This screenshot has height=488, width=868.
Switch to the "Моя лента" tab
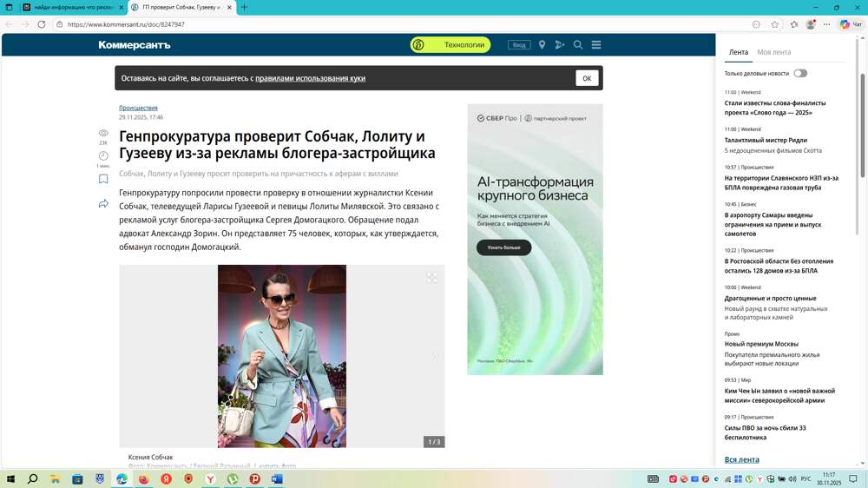pyautogui.click(x=773, y=52)
